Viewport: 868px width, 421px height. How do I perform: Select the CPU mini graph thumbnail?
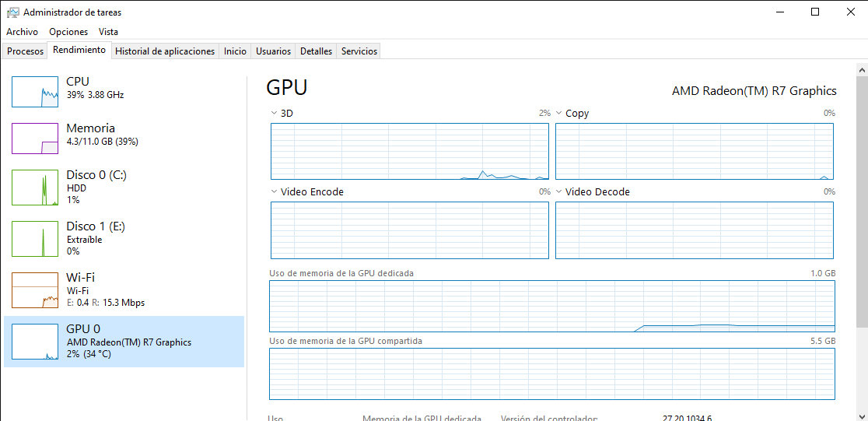click(35, 92)
